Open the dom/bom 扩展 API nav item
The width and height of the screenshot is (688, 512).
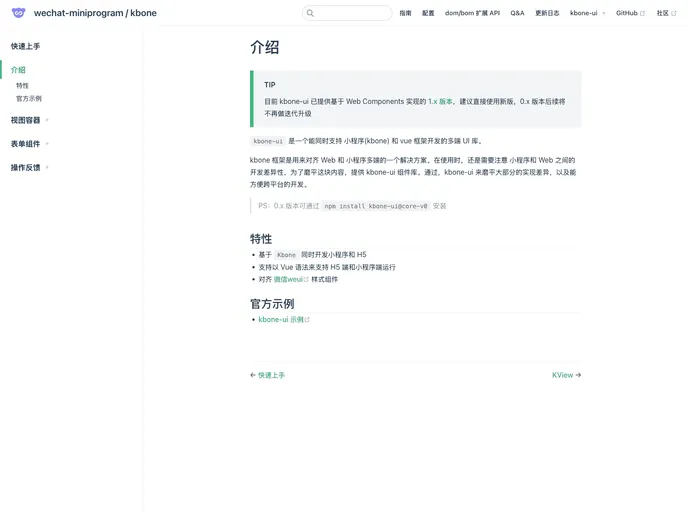pyautogui.click(x=472, y=13)
